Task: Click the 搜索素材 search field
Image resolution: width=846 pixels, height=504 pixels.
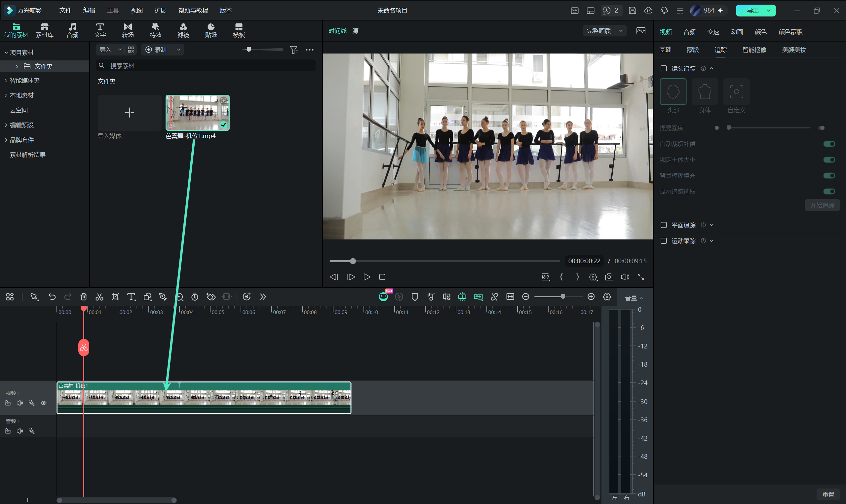Action: point(206,65)
